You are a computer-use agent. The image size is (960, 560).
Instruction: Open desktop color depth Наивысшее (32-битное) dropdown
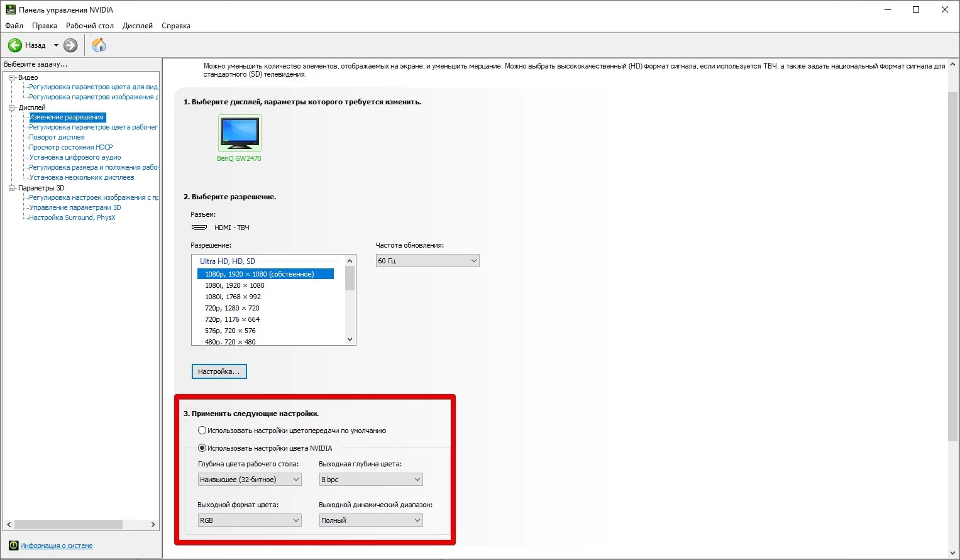pyautogui.click(x=250, y=480)
